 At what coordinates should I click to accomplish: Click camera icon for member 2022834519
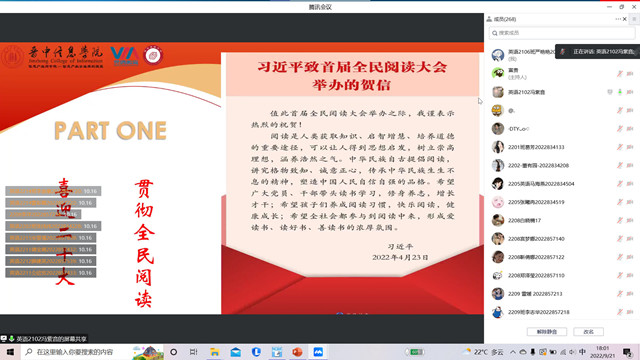click(x=630, y=202)
